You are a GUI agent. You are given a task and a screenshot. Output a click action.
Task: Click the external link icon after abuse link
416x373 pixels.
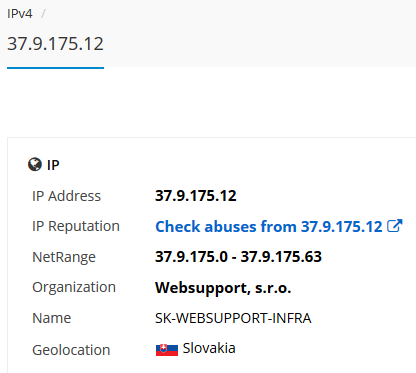pyautogui.click(x=395, y=226)
